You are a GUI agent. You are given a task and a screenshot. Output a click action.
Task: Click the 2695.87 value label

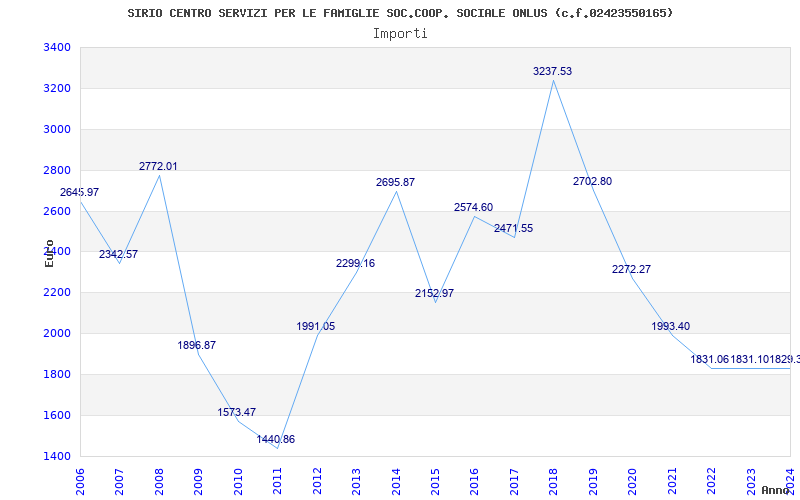coord(395,182)
